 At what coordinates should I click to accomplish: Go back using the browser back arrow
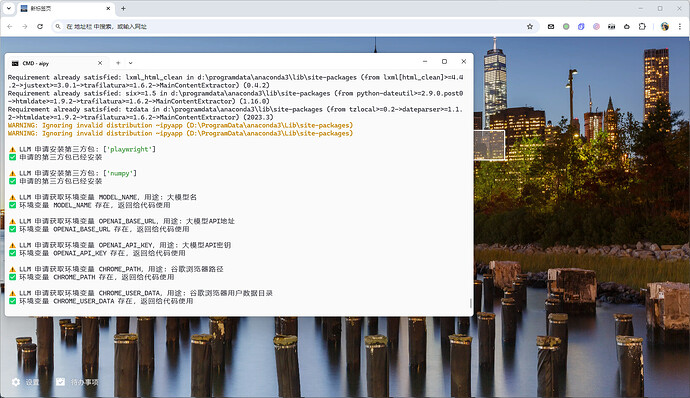point(10,26)
